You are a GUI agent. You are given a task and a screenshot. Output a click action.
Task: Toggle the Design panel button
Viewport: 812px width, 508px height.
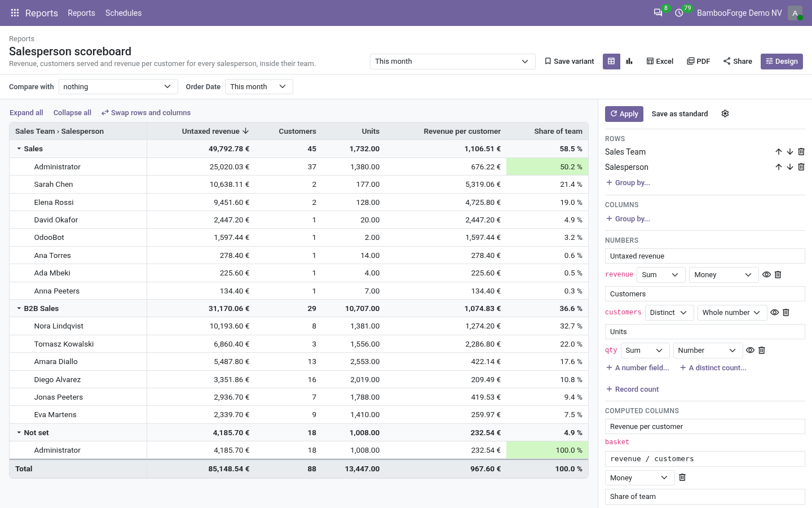tap(782, 62)
